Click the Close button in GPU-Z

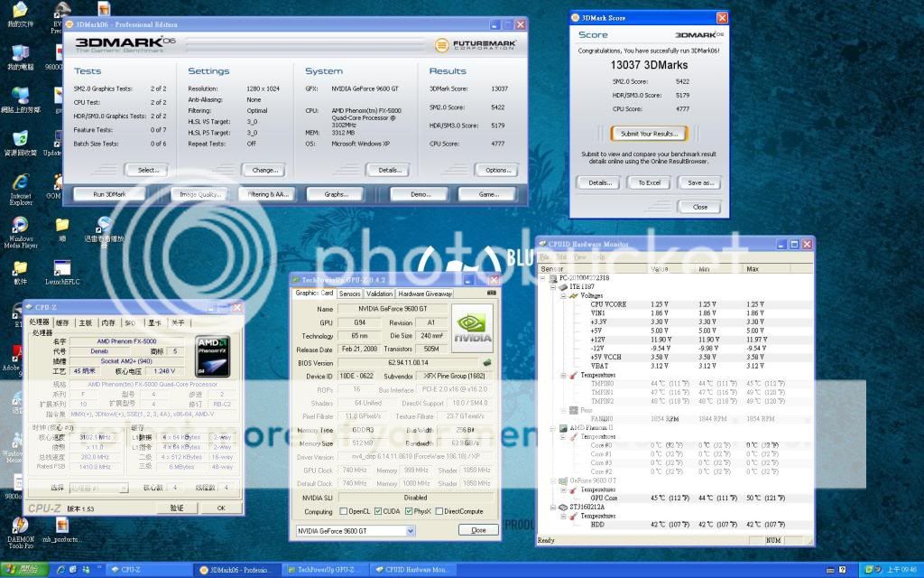(478, 530)
